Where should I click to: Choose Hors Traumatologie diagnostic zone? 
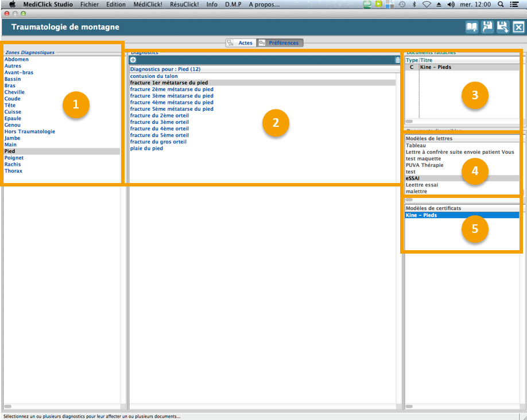tap(30, 131)
